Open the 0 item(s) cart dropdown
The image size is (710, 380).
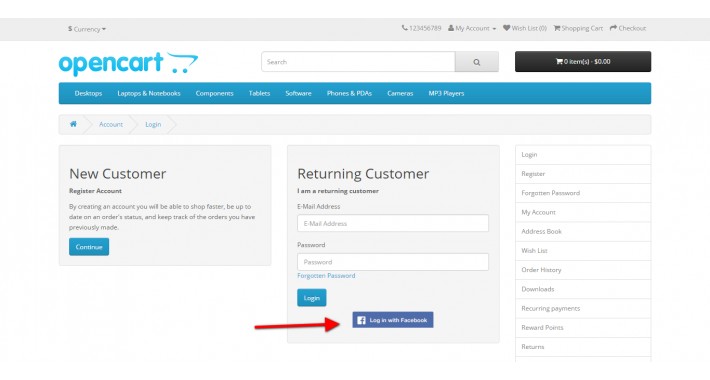(x=583, y=62)
